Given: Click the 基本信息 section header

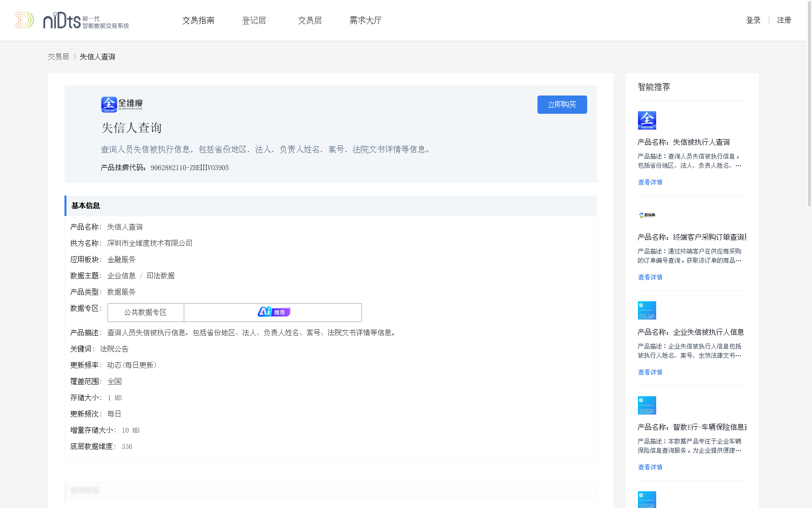Looking at the screenshot, I should 331,206.
